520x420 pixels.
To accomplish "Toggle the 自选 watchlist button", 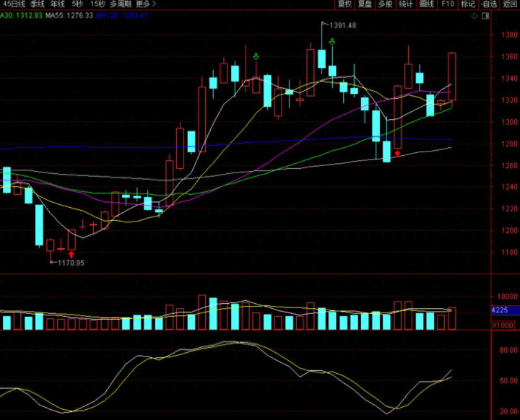I will pyautogui.click(x=489, y=4).
